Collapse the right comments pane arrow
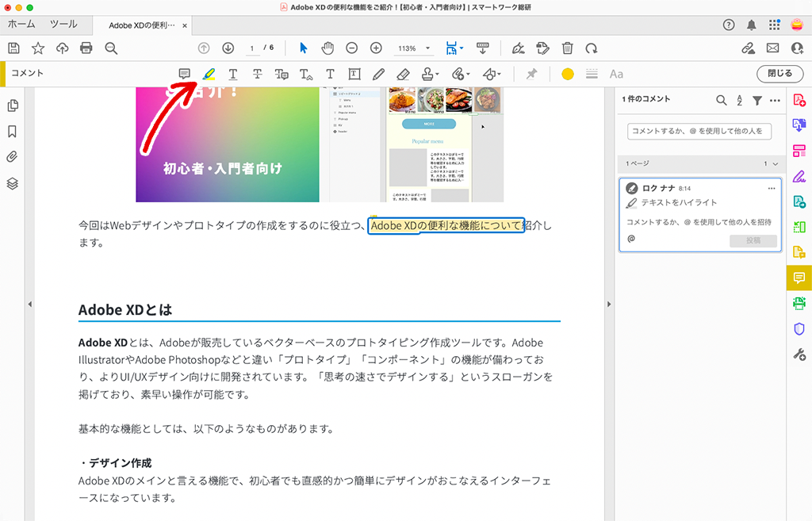812x521 pixels. [x=609, y=304]
